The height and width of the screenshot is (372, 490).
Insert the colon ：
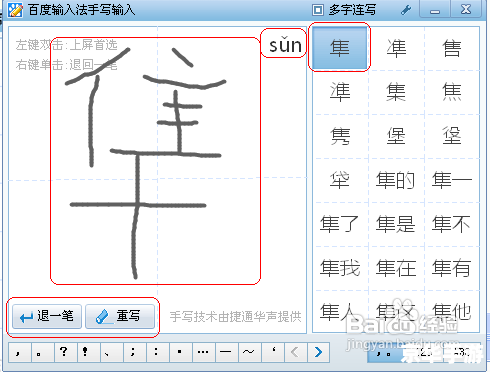158,352
